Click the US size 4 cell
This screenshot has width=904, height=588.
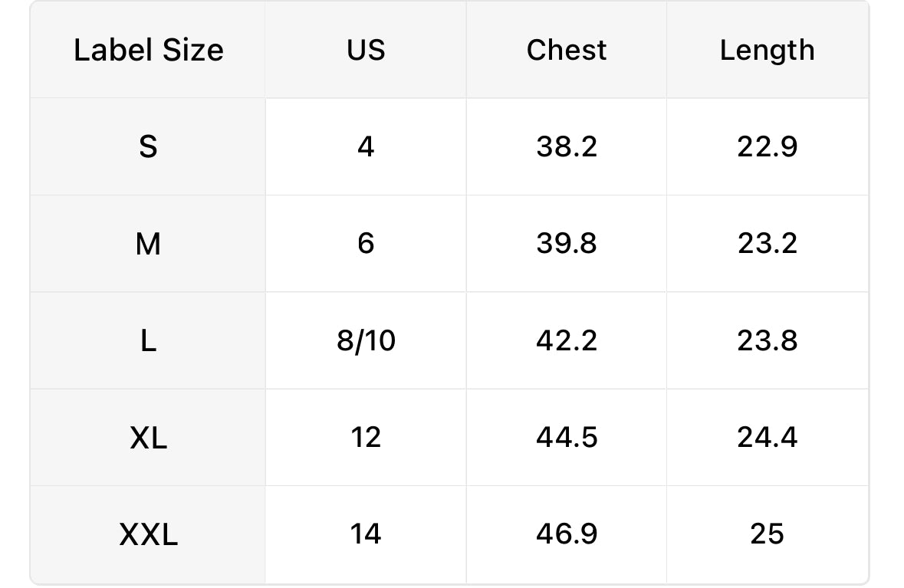pos(366,146)
